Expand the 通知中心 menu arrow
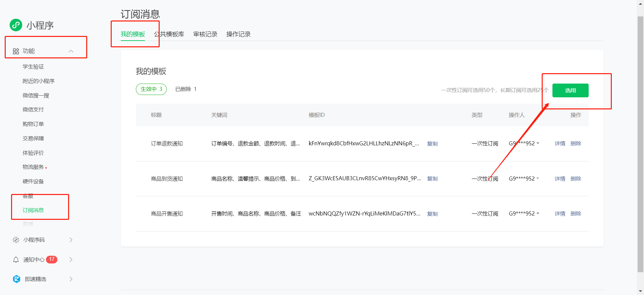The width and height of the screenshot is (644, 295). (x=71, y=260)
